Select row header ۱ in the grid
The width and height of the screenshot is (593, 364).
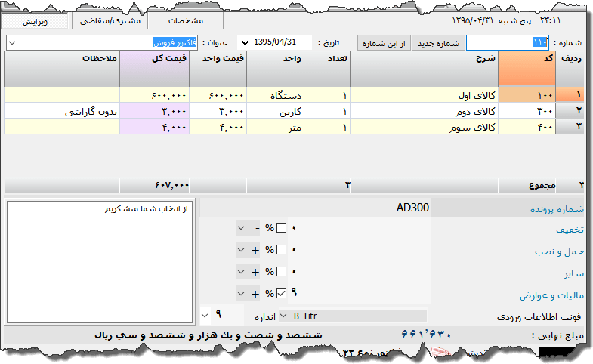pos(570,95)
